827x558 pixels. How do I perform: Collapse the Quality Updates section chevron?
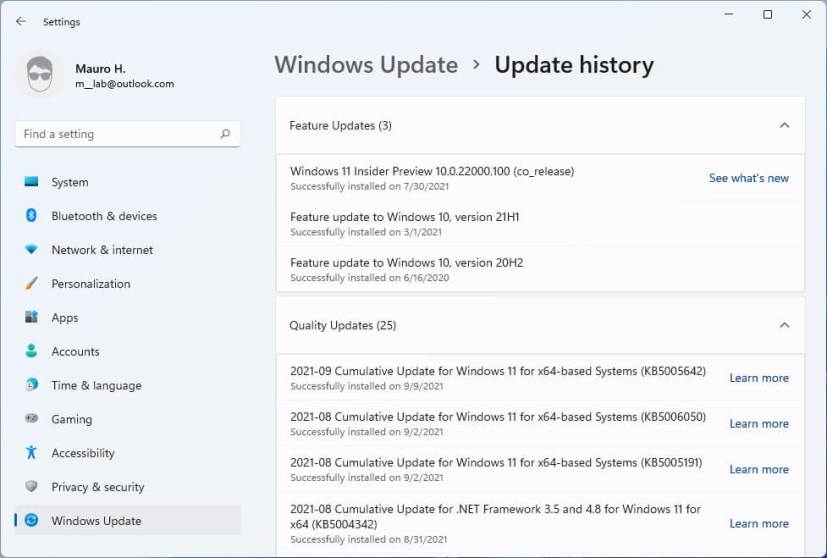784,325
